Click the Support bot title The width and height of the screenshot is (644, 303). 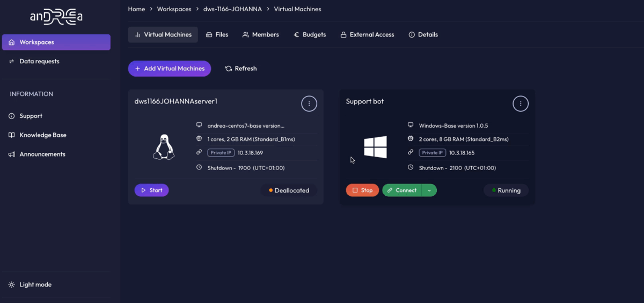pyautogui.click(x=365, y=101)
